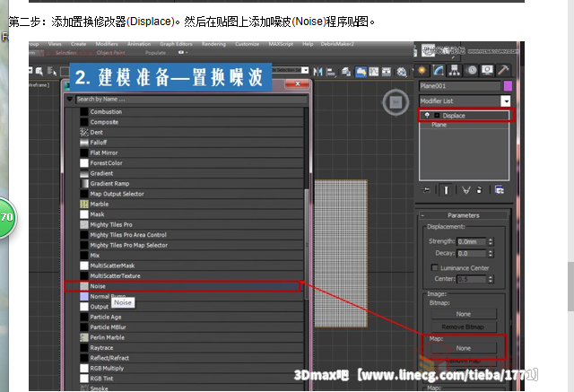Open the Display command panel tab
The image size is (574, 392).
(487, 70)
